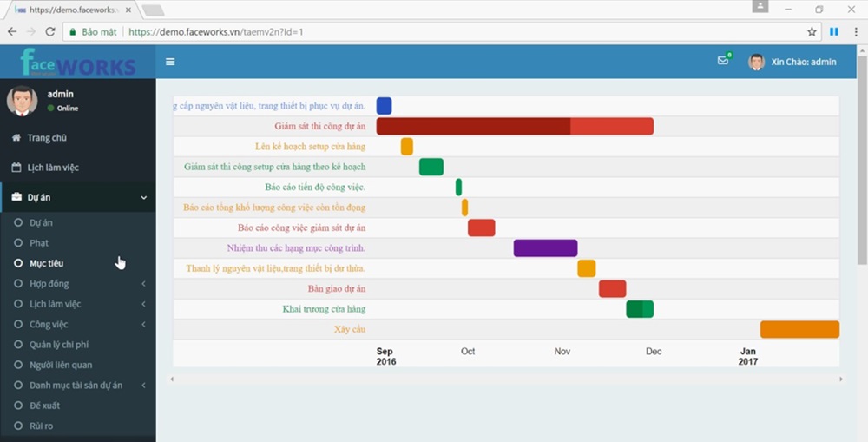
Task: Bookmark this page with the star icon
Action: pos(812,31)
